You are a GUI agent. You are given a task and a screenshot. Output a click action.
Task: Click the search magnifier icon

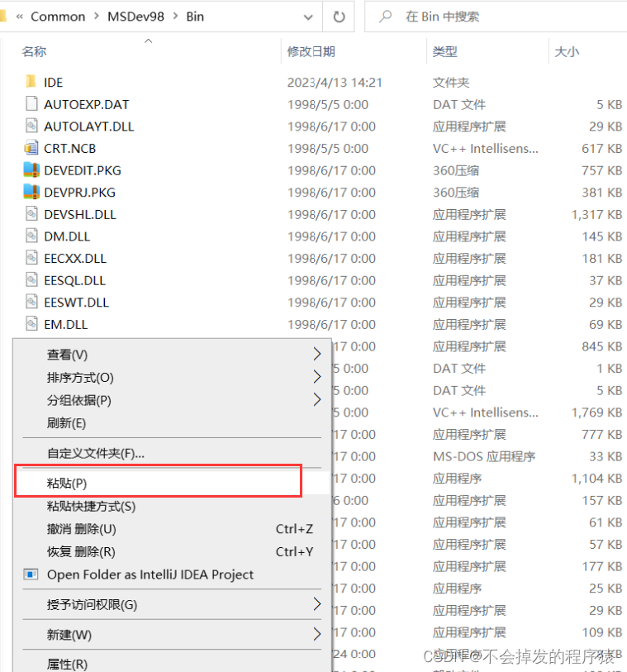point(385,17)
